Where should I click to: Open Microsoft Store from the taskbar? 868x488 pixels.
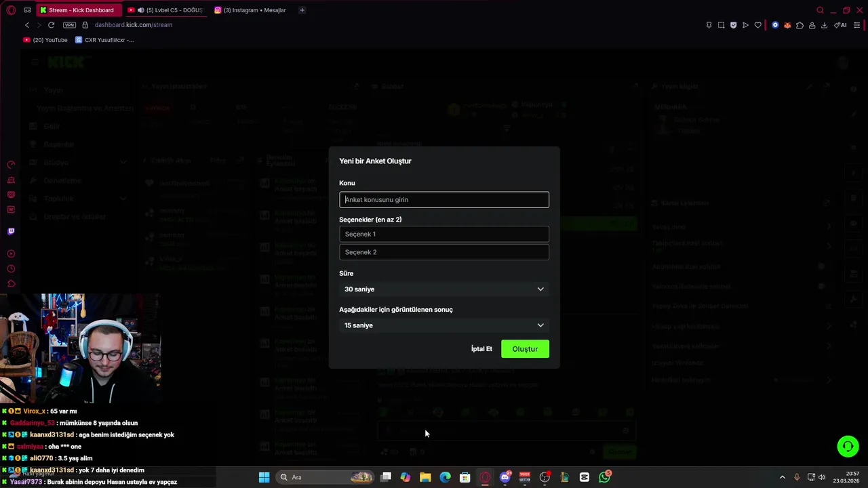click(465, 477)
